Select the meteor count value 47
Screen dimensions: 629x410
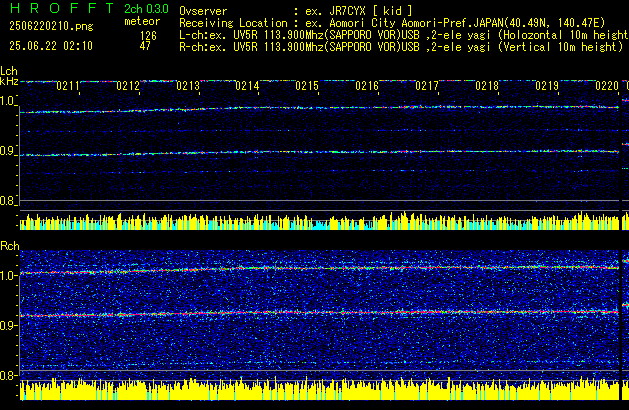coord(145,46)
